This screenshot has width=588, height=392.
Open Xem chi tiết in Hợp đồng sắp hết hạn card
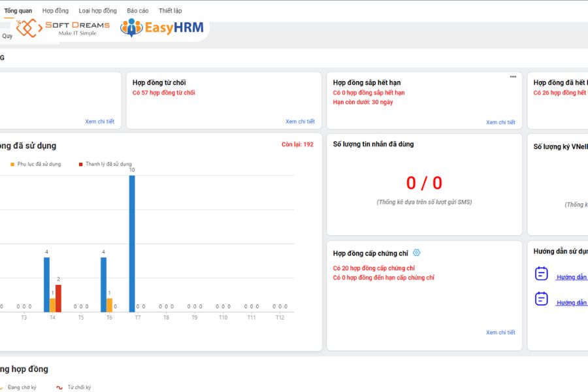pyautogui.click(x=500, y=122)
